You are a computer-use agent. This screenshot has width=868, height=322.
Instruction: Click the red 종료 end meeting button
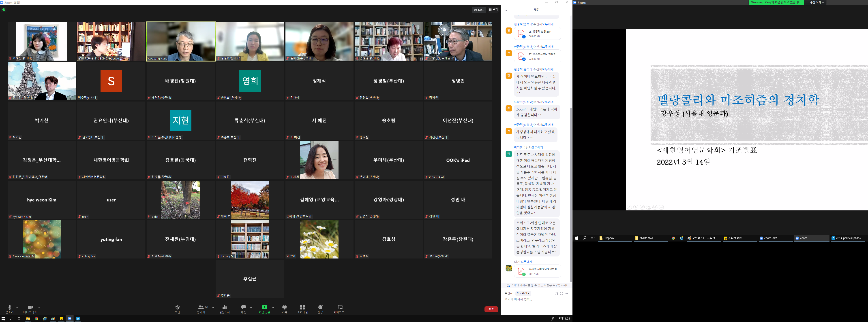(x=491, y=309)
